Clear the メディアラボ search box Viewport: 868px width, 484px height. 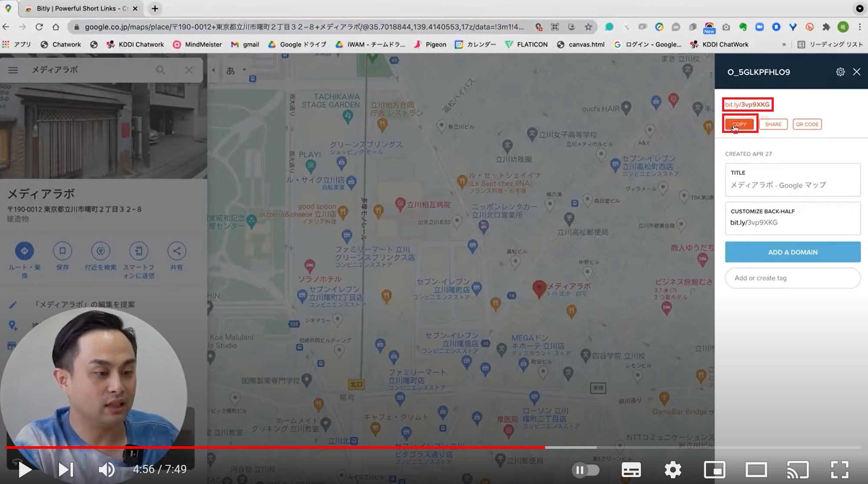189,70
